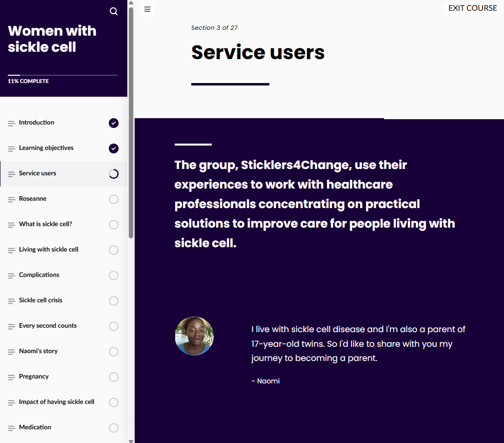This screenshot has width=504, height=443.
Task: Select the Service users lesson
Action: [63, 174]
